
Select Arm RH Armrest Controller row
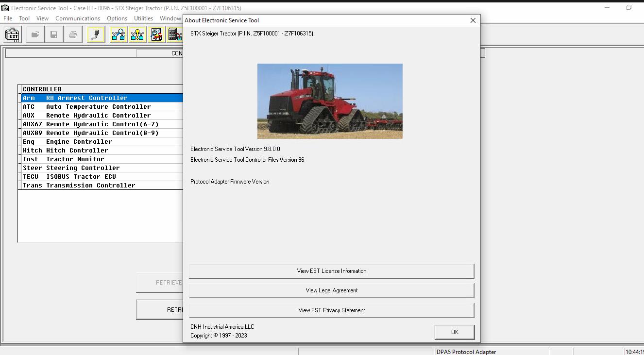(102, 98)
